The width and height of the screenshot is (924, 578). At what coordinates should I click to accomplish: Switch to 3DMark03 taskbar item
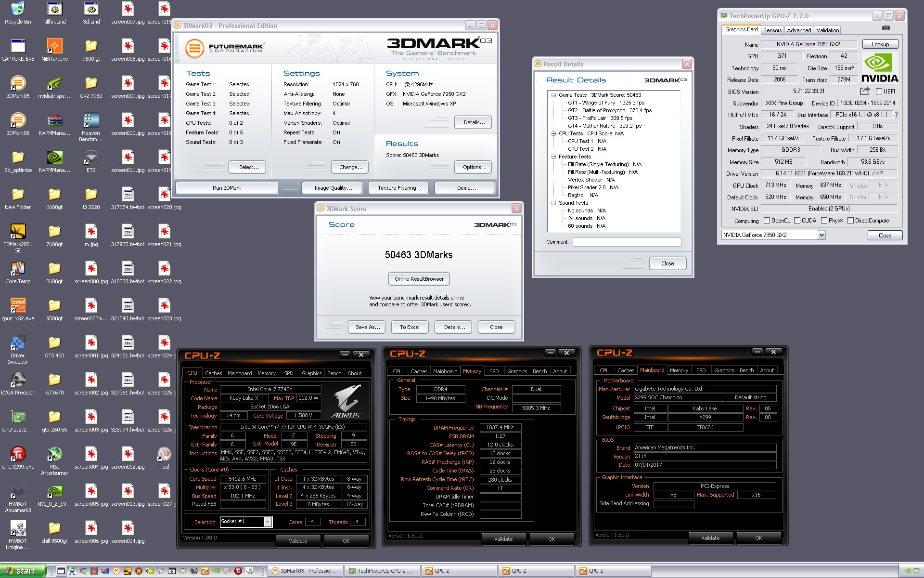[x=306, y=571]
